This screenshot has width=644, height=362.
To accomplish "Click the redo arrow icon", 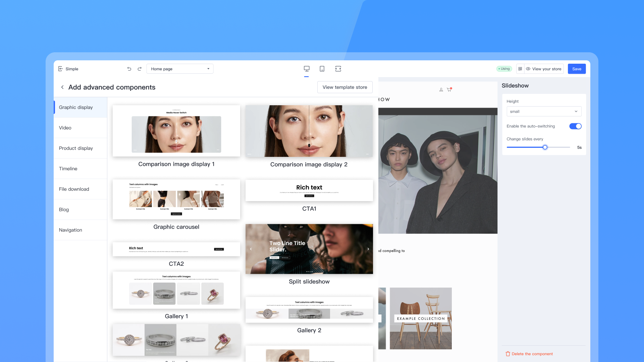I will (x=140, y=69).
